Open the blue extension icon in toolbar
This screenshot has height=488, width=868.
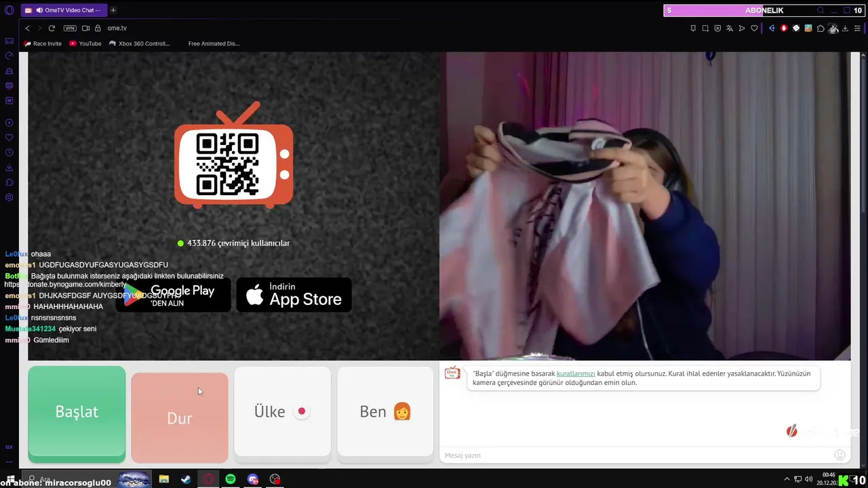coord(772,28)
